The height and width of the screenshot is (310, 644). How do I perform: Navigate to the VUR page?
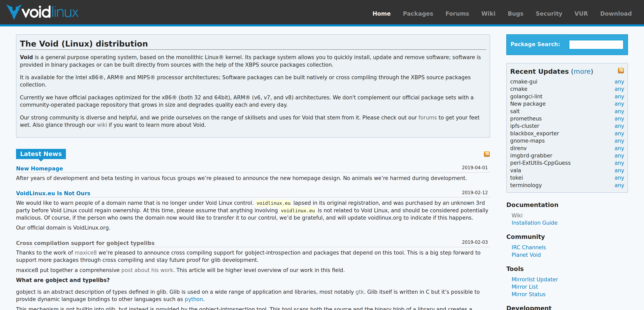coord(581,14)
